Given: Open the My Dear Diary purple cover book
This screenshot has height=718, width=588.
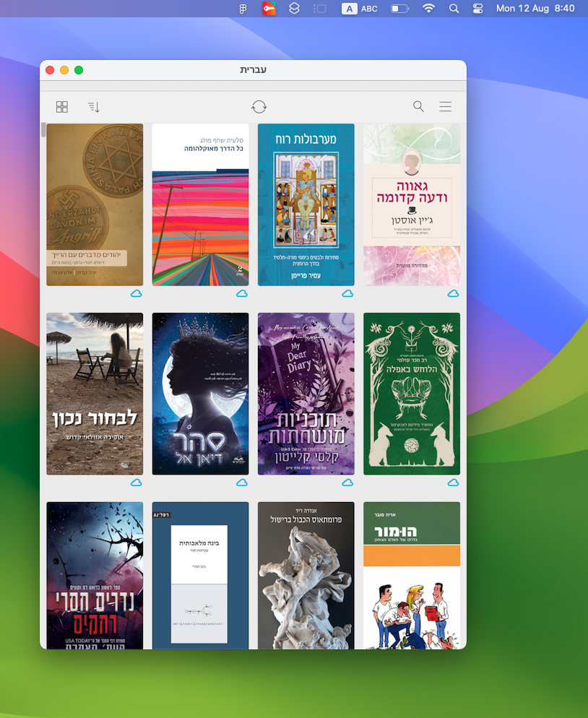Looking at the screenshot, I should point(306,394).
